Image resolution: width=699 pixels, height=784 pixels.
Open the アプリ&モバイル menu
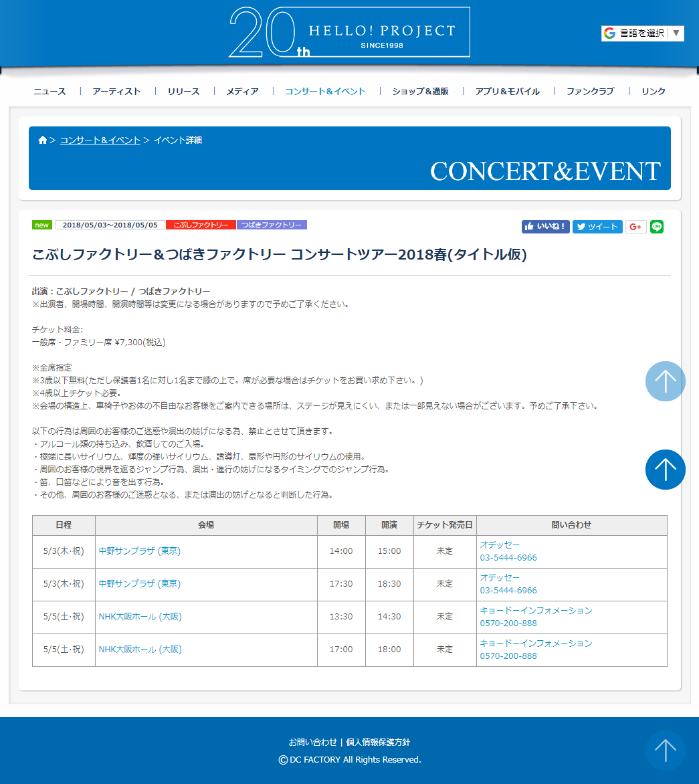point(508,91)
